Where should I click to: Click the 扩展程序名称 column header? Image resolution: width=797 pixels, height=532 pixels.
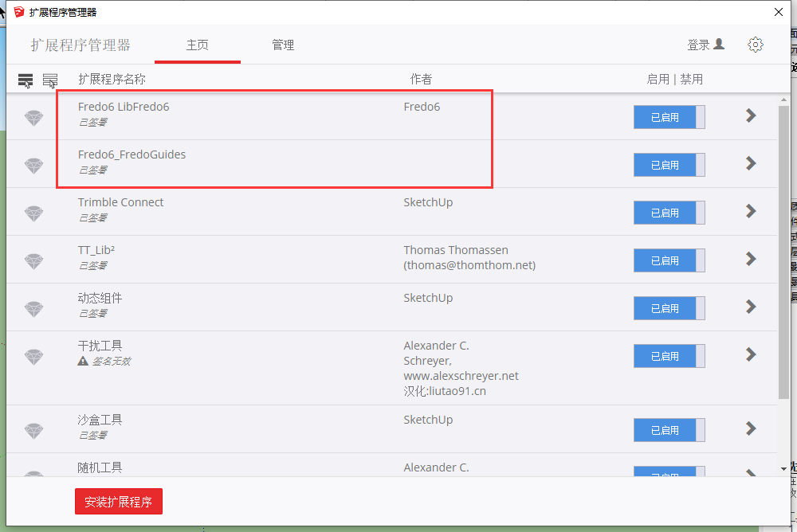[x=112, y=80]
